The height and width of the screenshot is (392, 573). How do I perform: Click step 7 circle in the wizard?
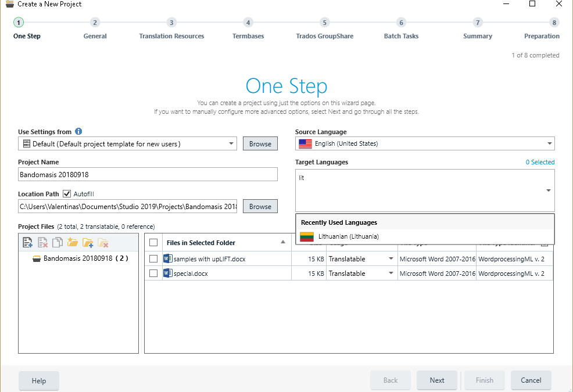(478, 23)
